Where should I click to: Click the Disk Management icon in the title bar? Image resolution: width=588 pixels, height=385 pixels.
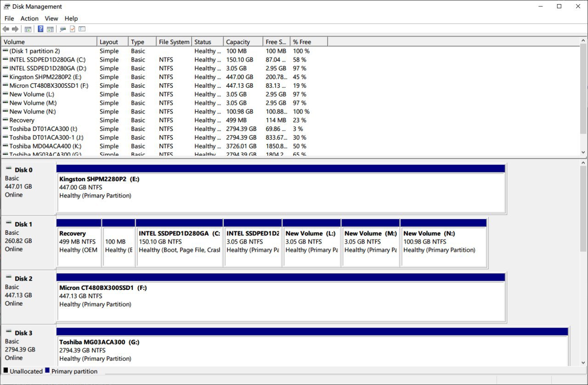7,6
